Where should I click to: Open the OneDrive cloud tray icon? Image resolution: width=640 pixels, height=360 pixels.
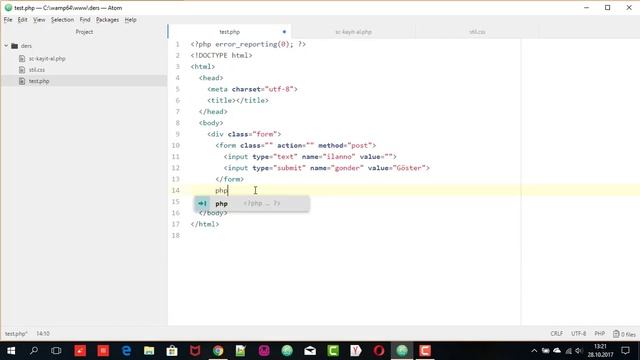pyautogui.click(x=557, y=351)
